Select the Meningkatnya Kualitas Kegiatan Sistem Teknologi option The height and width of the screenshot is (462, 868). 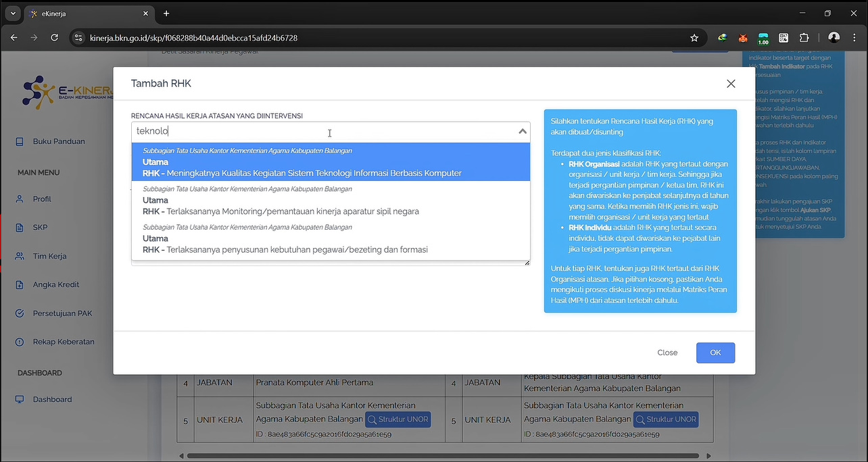(x=302, y=173)
